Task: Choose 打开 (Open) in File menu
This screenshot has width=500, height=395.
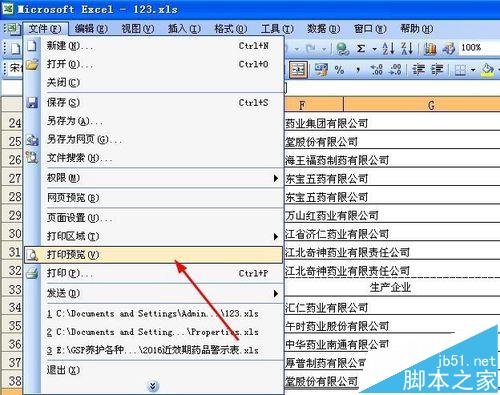Action: (x=153, y=64)
